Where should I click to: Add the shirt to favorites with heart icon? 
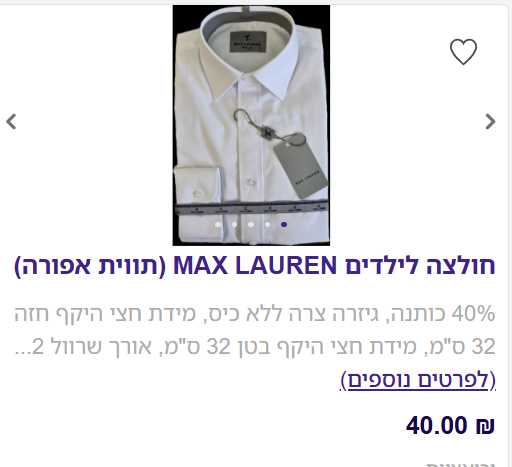[463, 52]
